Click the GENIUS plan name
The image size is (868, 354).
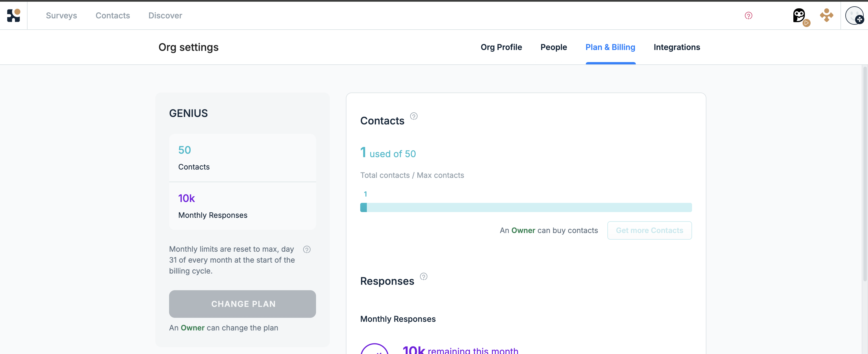[x=188, y=113]
